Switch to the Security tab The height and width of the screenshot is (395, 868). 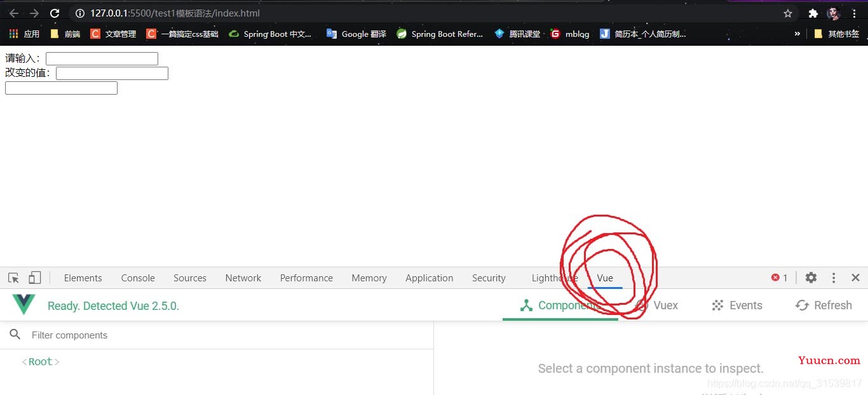coord(489,278)
